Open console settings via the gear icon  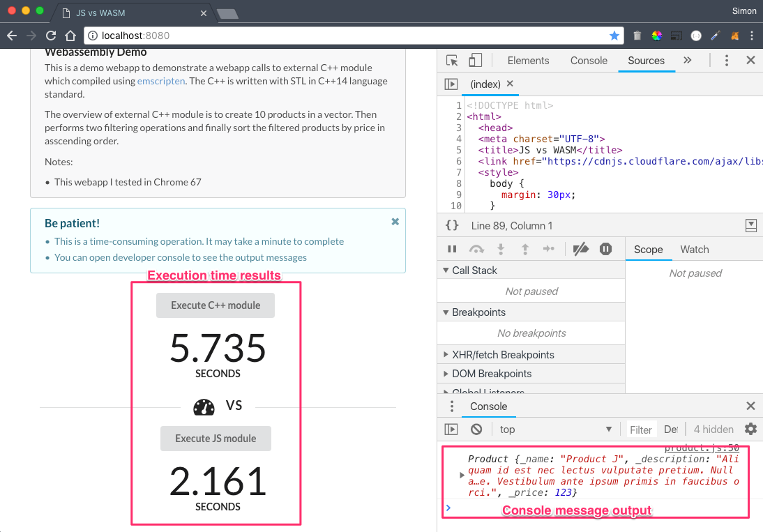coord(751,429)
